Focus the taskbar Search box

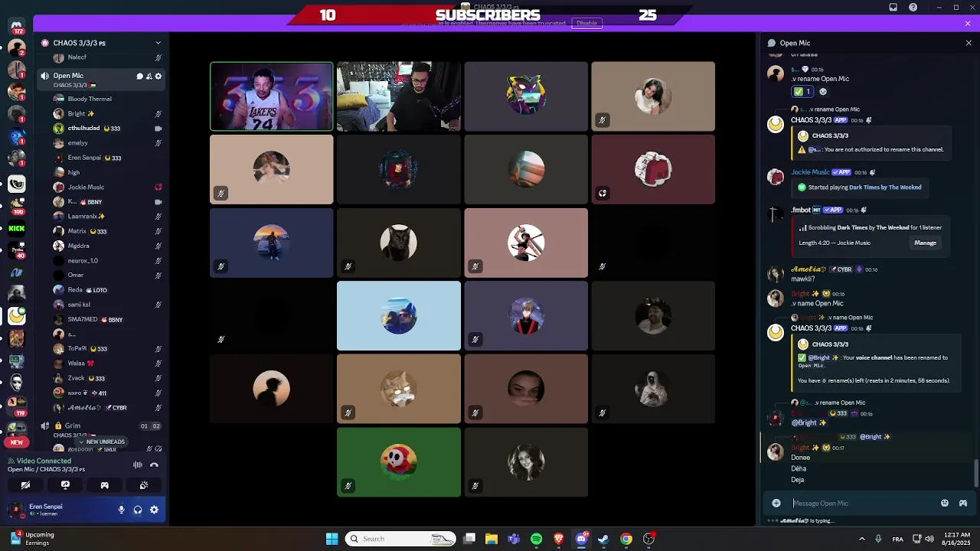point(402,539)
